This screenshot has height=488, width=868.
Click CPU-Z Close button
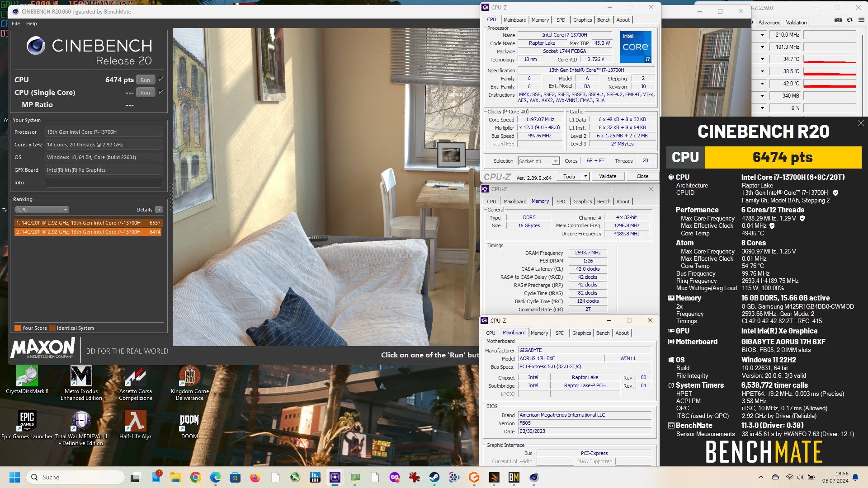coord(642,176)
